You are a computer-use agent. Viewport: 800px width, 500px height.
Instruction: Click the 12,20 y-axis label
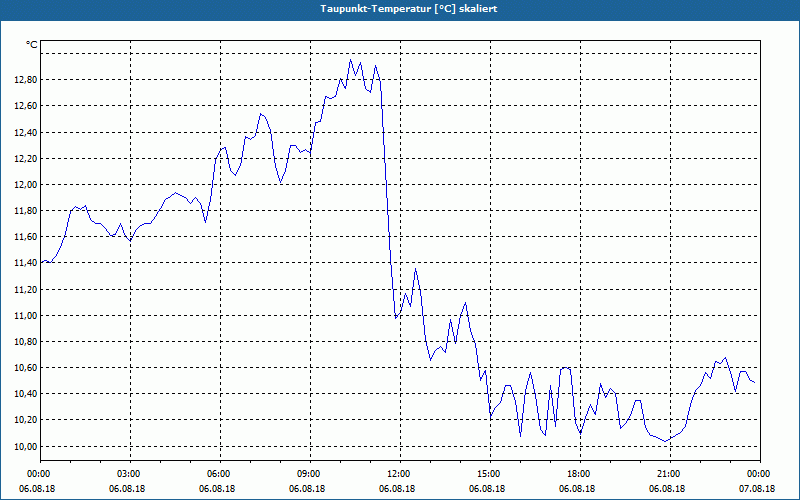pyautogui.click(x=27, y=158)
